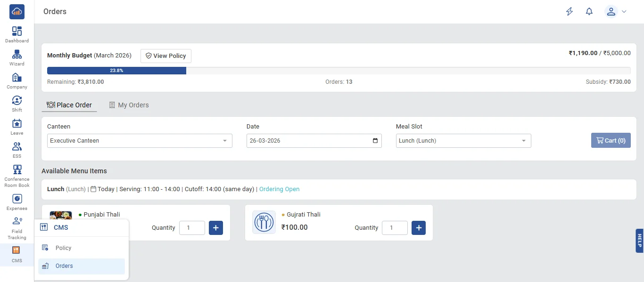Image resolution: width=644 pixels, height=282 pixels.
Task: Click the Gujrati Thali dish image
Action: click(x=264, y=222)
